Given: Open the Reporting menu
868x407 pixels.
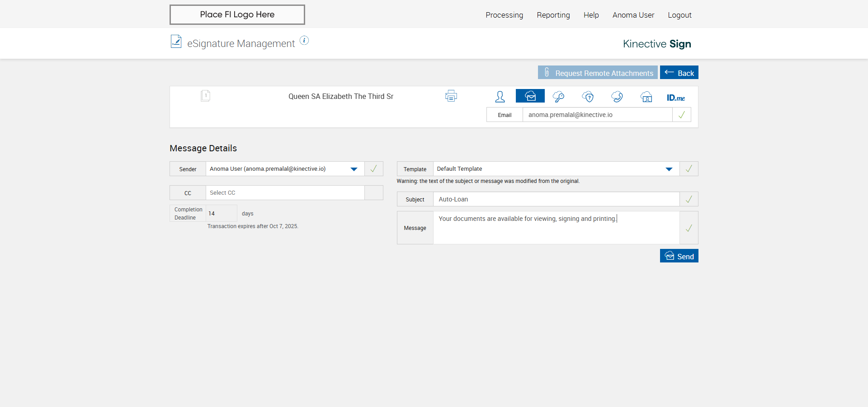Looking at the screenshot, I should [553, 15].
